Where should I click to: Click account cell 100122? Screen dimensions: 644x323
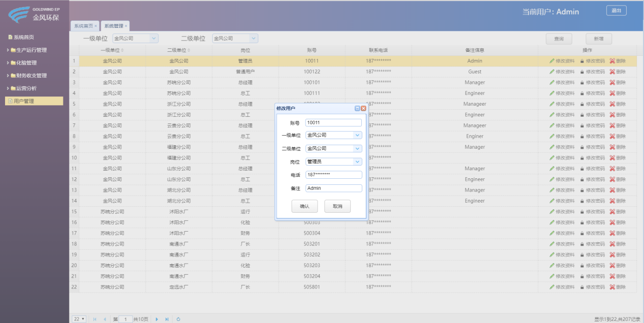[312, 72]
